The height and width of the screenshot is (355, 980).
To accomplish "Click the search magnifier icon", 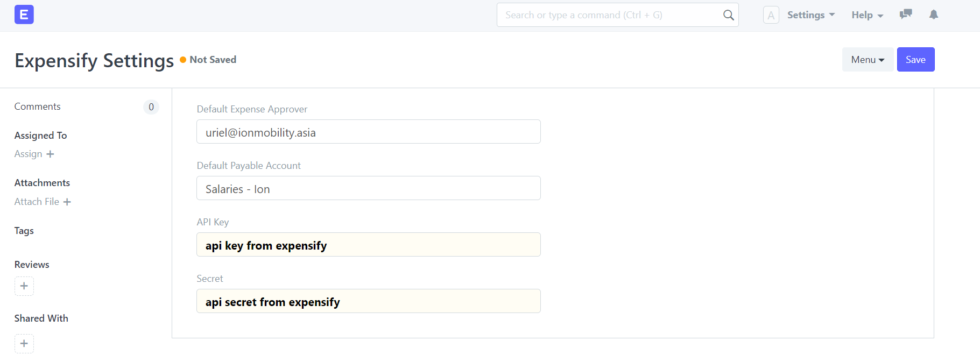I will [728, 15].
